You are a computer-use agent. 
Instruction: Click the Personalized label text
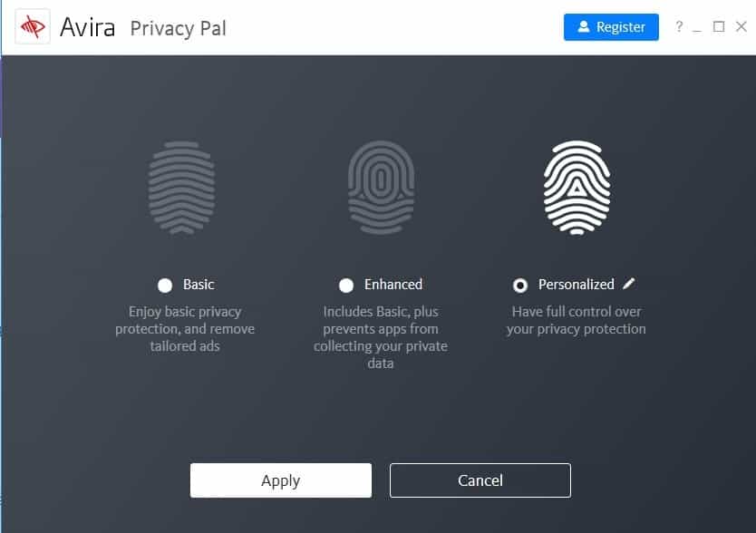click(x=578, y=284)
